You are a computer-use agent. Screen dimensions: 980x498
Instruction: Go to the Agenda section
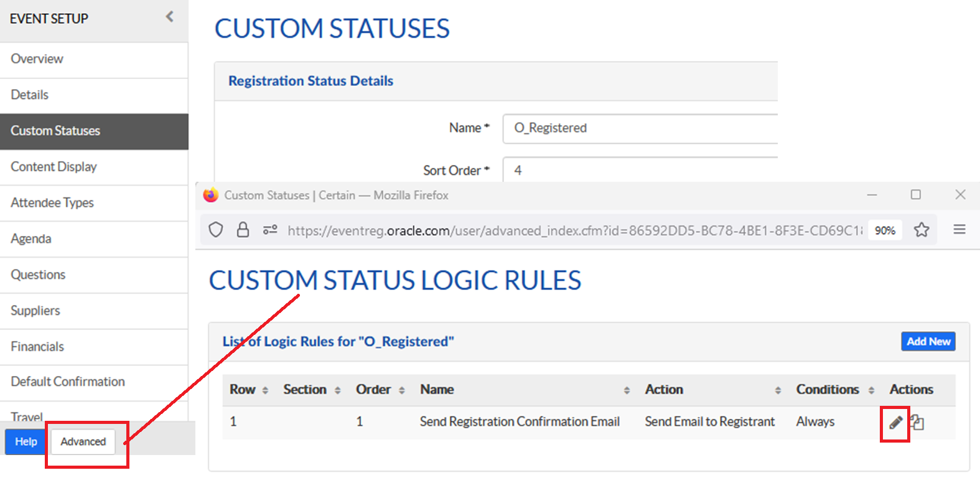click(x=31, y=239)
